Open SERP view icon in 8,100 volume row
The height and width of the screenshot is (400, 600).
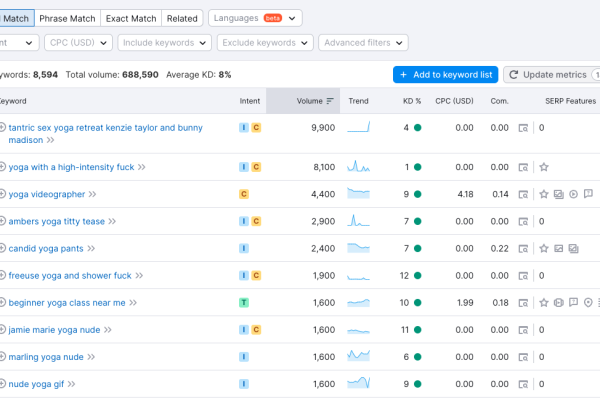click(x=523, y=167)
